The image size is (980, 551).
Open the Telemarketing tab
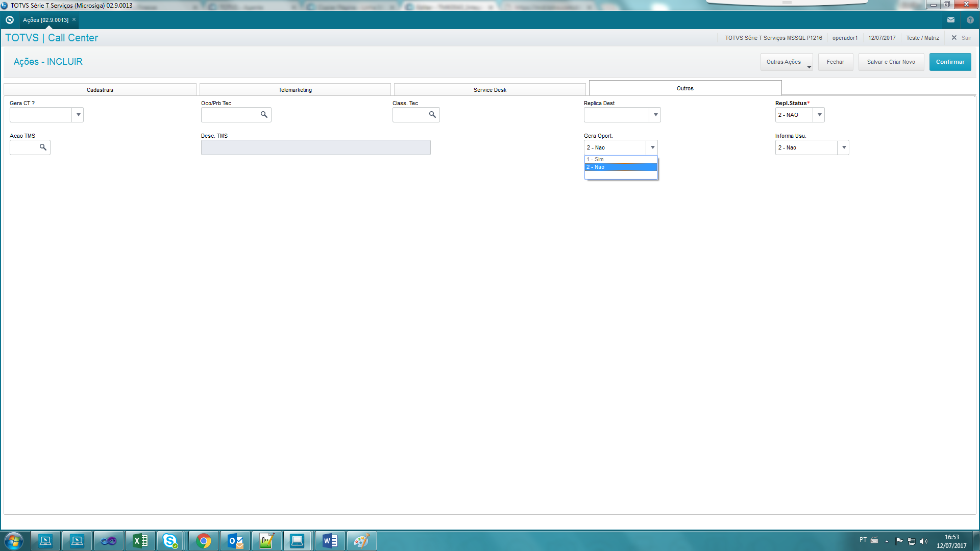click(x=295, y=90)
